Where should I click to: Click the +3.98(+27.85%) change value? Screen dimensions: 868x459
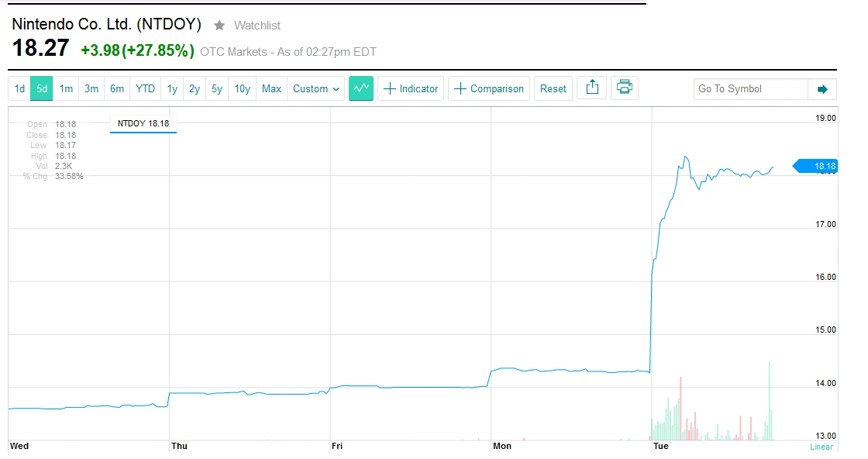[x=137, y=50]
